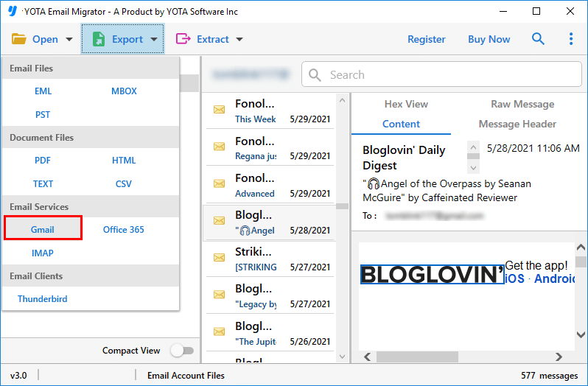Switch to the Message Header tab
This screenshot has width=588, height=386.
[x=517, y=124]
